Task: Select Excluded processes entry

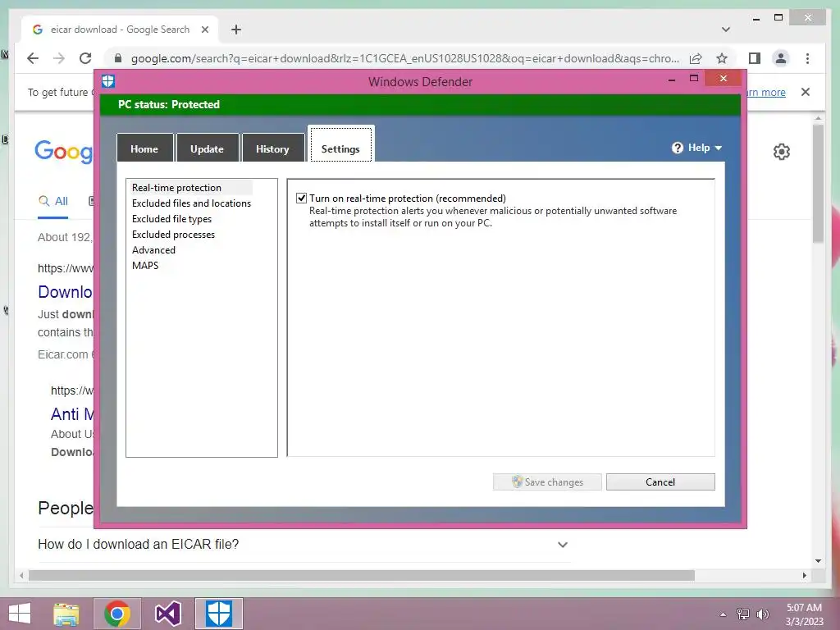Action: click(x=174, y=234)
